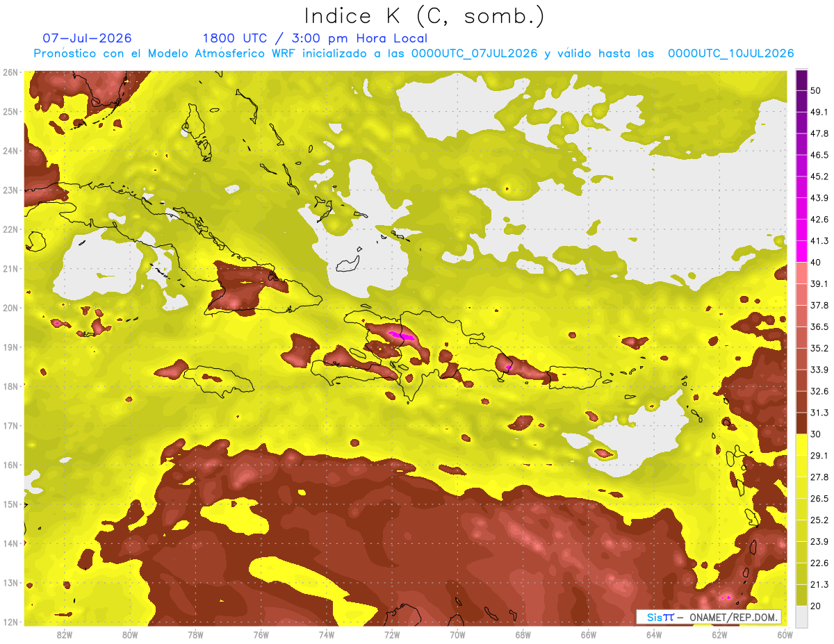Click the colorbar label '43.9'
Screen dimensions: 834x644
[819, 198]
